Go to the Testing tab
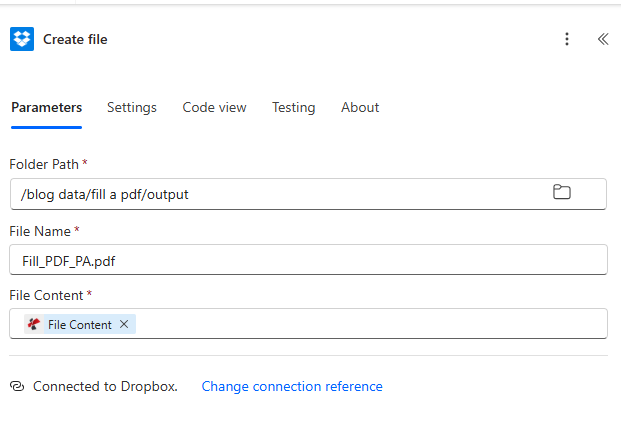Screen dimensions: 621x432 (x=293, y=107)
